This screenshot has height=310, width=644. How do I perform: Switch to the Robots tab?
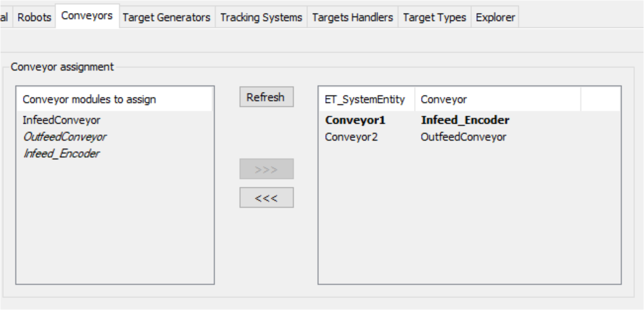[34, 17]
